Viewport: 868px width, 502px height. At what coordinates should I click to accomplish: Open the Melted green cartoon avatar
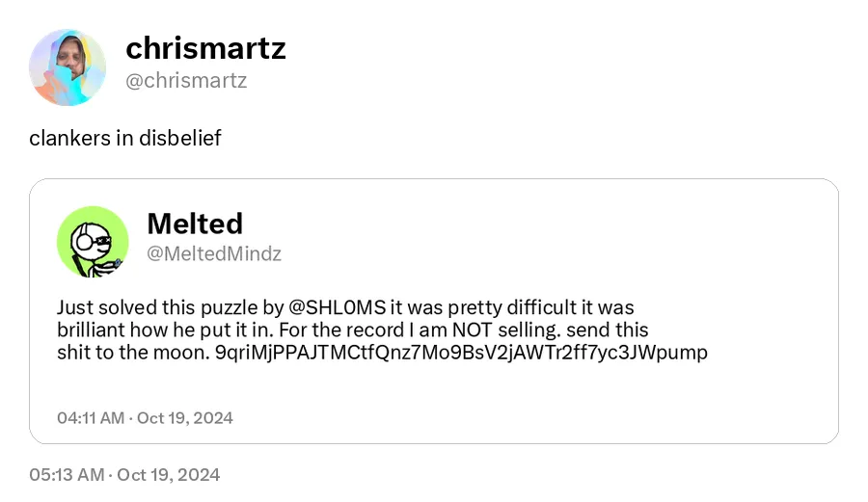tap(93, 242)
